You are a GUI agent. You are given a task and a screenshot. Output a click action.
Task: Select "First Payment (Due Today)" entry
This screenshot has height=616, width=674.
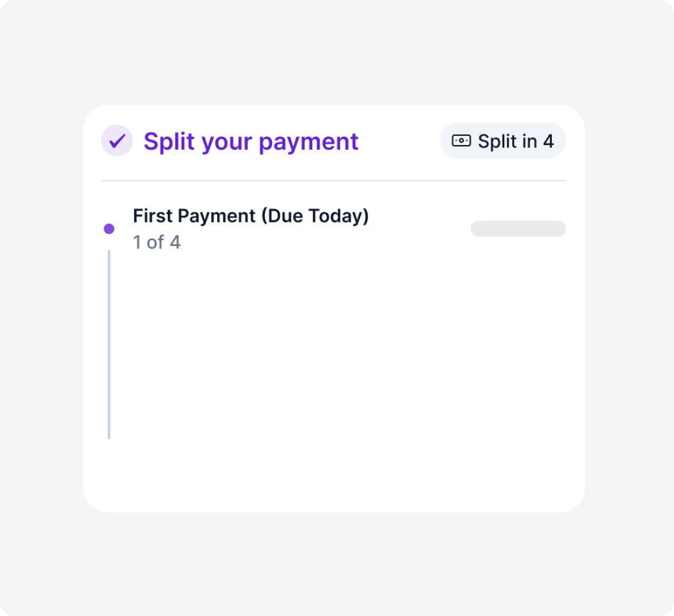(250, 215)
